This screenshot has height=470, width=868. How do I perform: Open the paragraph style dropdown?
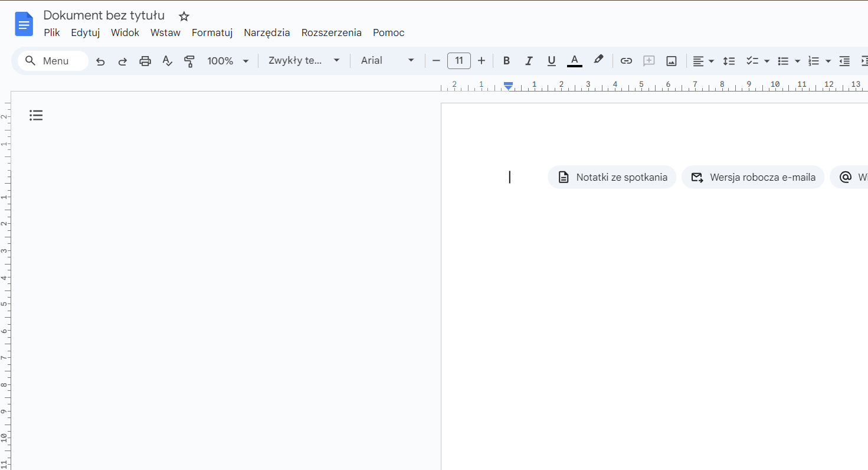click(x=304, y=60)
